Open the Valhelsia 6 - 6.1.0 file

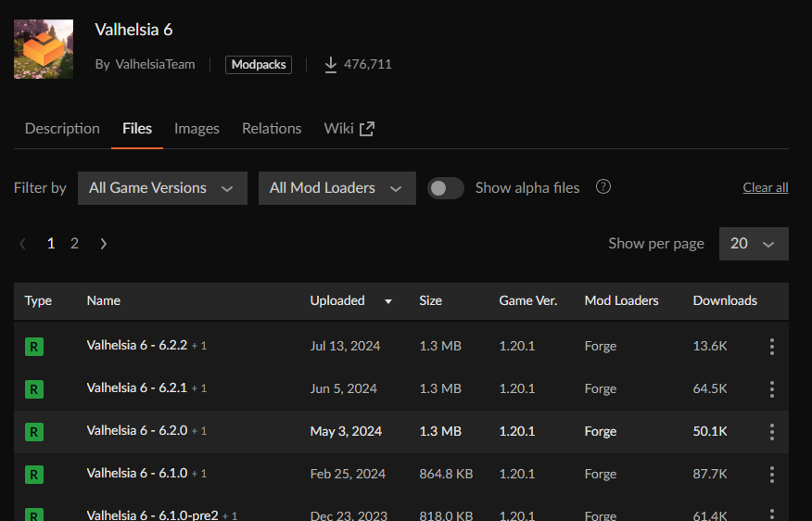point(136,474)
